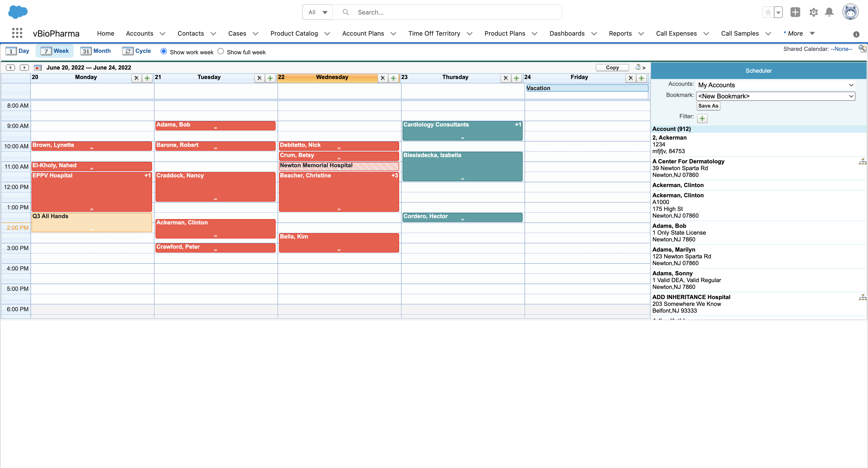Open the date picker calendar icon
This screenshot has width=868, height=468.
38,67
